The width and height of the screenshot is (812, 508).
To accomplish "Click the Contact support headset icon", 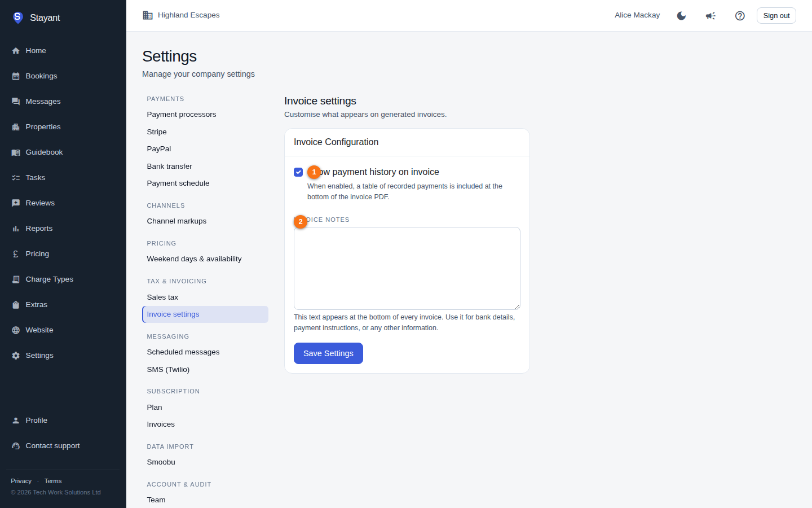I will click(x=16, y=446).
